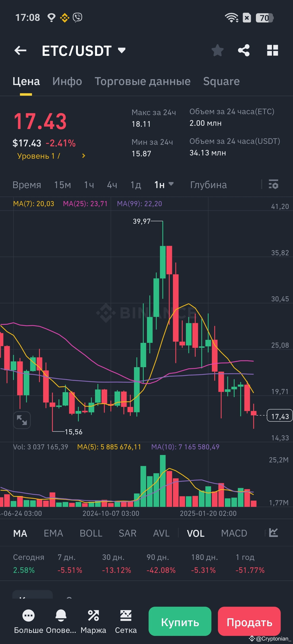Click MA(5) volume legend
This screenshot has height=644, width=293.
[109, 447]
